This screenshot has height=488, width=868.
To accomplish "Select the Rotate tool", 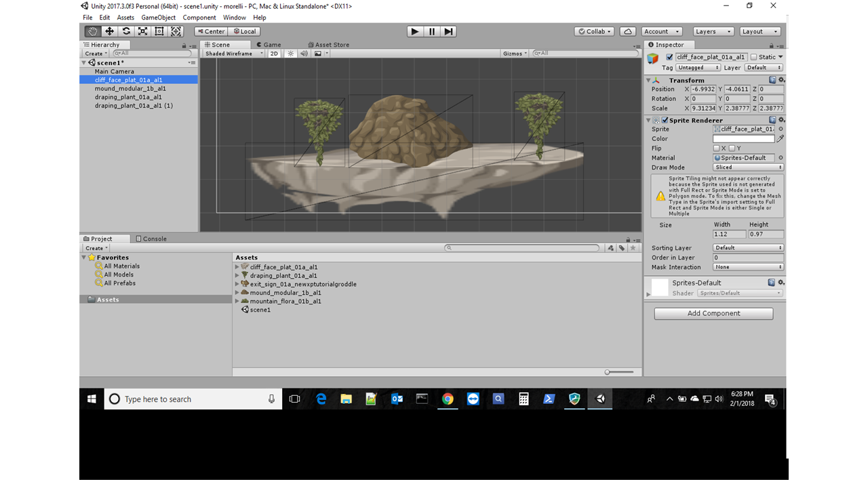I will click(x=126, y=31).
